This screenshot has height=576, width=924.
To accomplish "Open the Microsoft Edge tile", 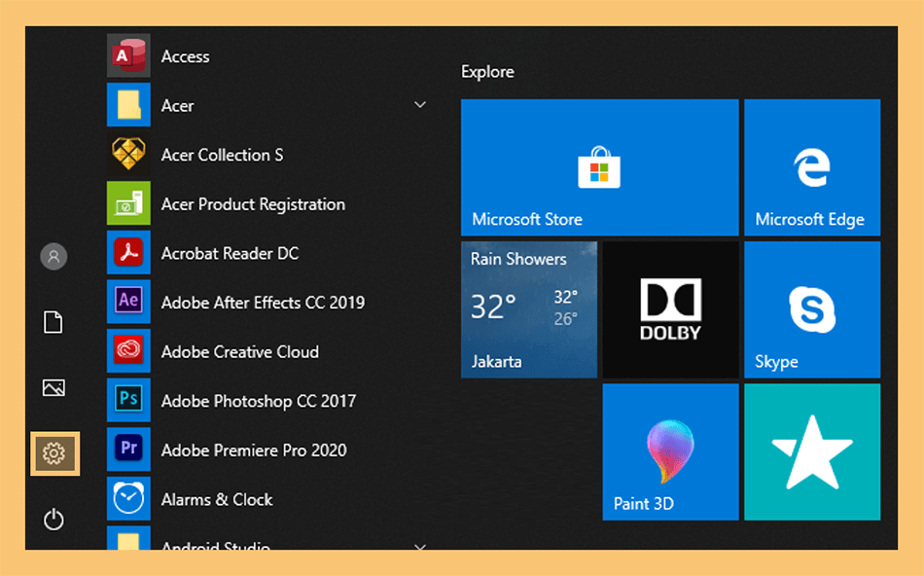I will click(812, 167).
